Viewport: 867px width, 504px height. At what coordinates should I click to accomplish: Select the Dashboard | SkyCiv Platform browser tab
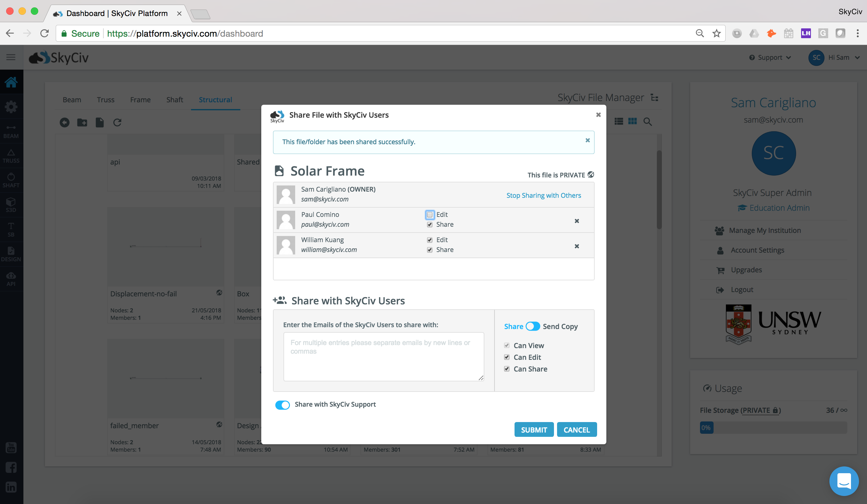point(117,14)
